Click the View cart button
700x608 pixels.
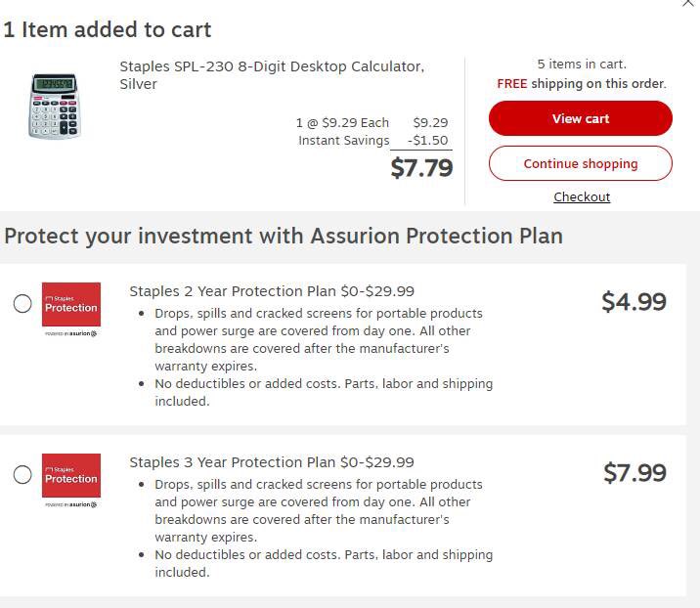(x=581, y=118)
